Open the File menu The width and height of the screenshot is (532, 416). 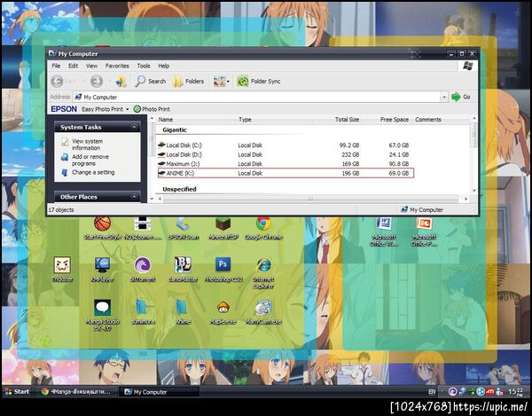pyautogui.click(x=56, y=67)
